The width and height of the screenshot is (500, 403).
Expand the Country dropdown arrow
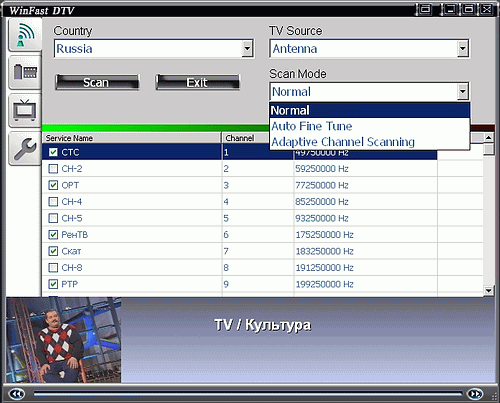coord(247,49)
